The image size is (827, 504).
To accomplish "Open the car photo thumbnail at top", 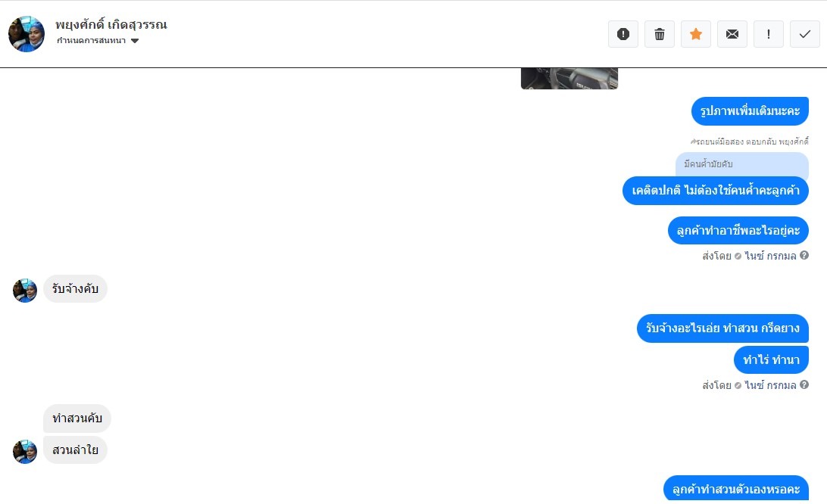I will (569, 78).
